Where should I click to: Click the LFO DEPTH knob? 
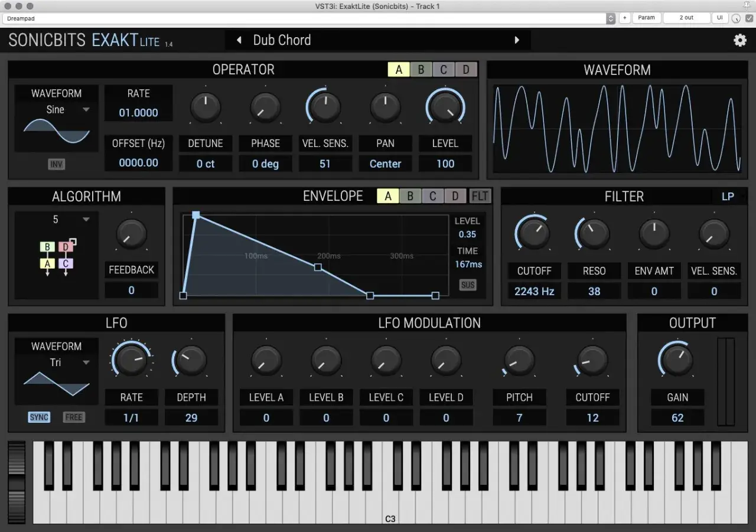pos(191,360)
